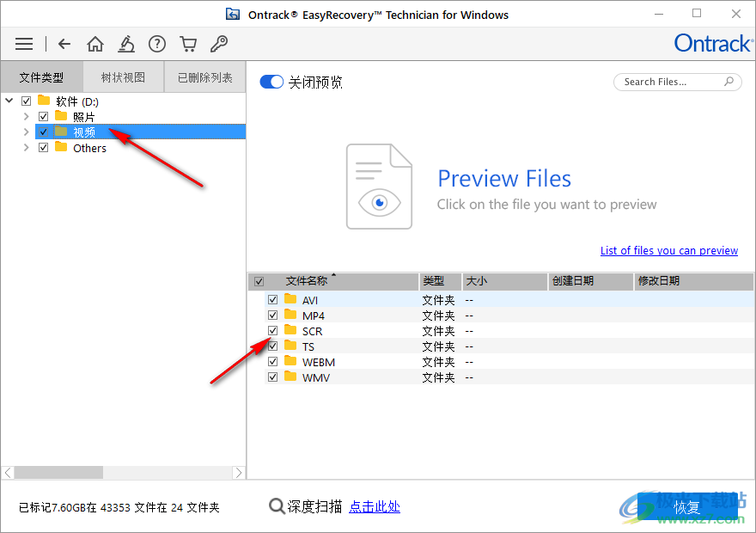Screen dimensions: 756x533
Task: Uncheck the 照片 folder checkbox
Action: pos(44,116)
